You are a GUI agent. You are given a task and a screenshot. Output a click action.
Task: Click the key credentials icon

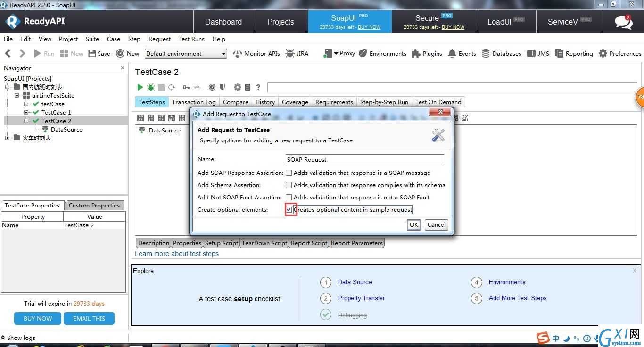[x=187, y=87]
